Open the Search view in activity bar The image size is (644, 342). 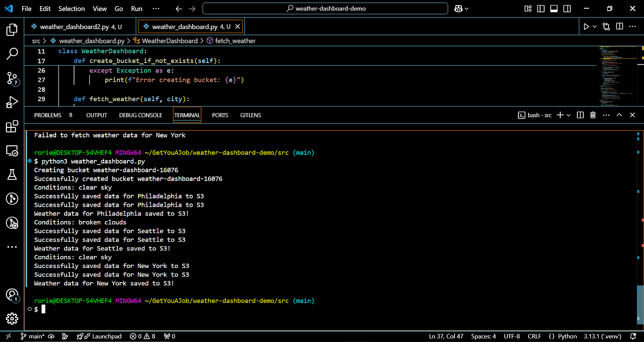point(11,54)
